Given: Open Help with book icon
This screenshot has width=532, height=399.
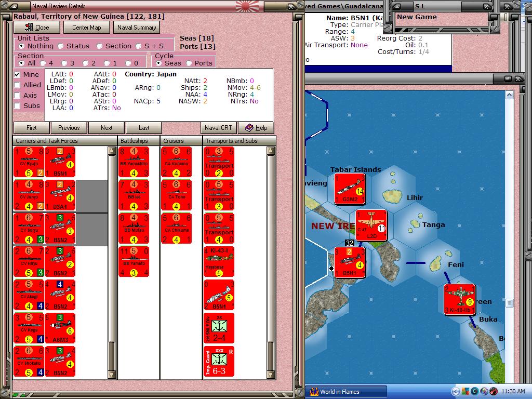Looking at the screenshot, I should tap(256, 128).
